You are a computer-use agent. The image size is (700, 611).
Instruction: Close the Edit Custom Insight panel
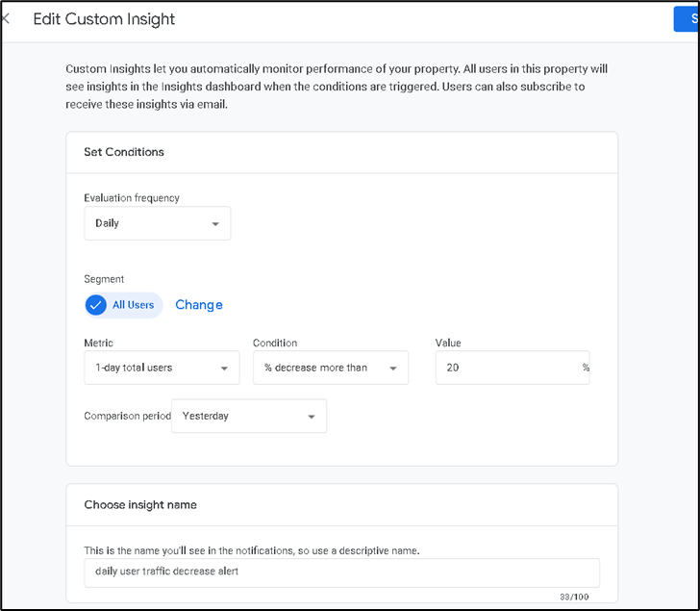tap(6, 19)
